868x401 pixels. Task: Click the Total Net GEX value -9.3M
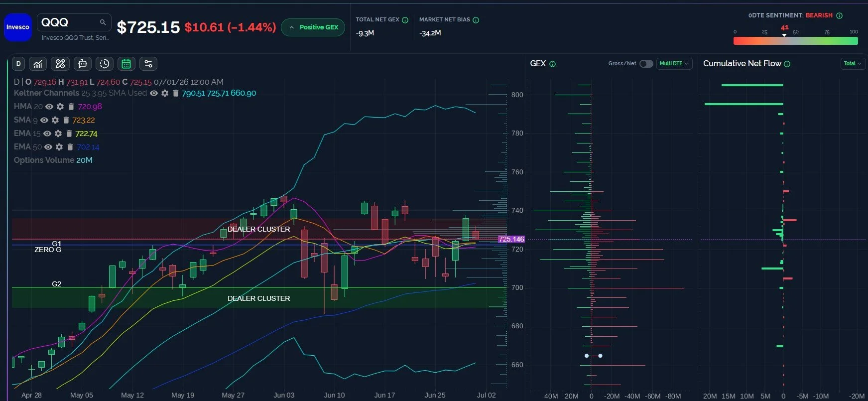pyautogui.click(x=365, y=33)
